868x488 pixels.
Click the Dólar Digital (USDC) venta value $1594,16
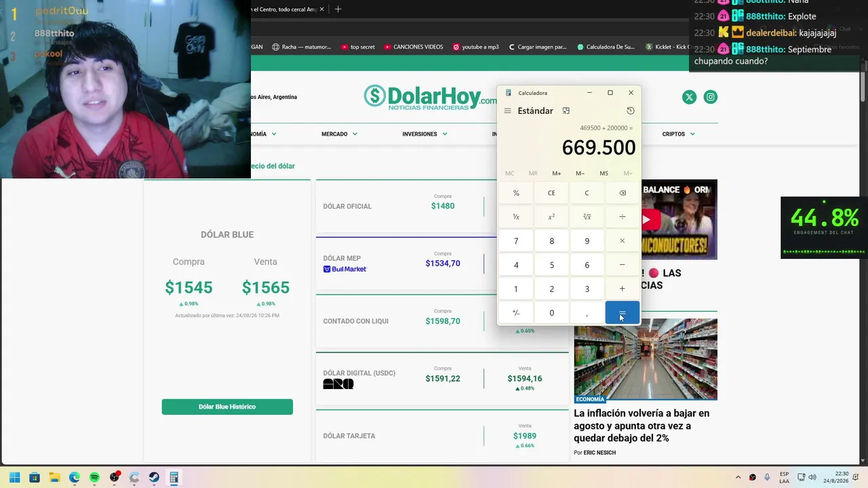click(x=525, y=379)
